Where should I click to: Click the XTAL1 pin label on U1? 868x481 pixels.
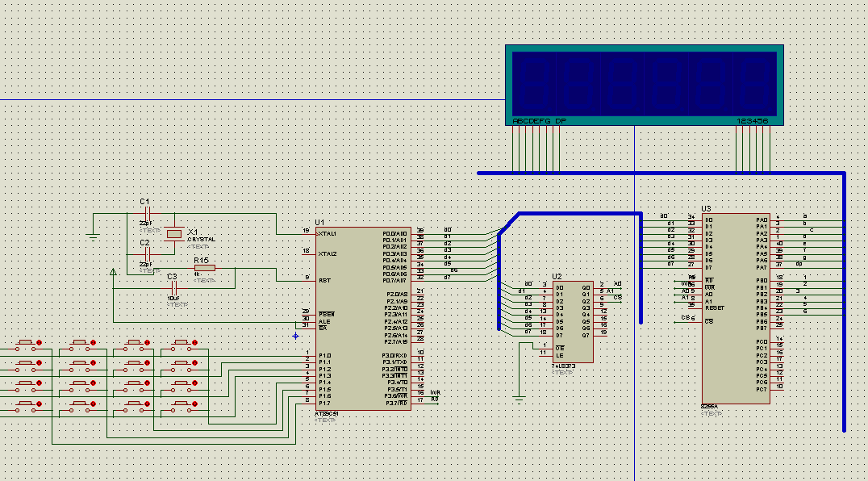click(327, 234)
